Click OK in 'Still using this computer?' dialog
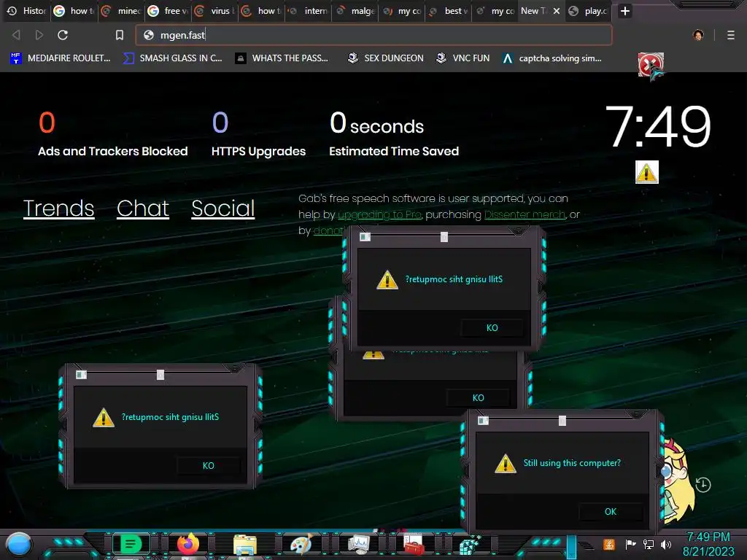 pos(611,511)
